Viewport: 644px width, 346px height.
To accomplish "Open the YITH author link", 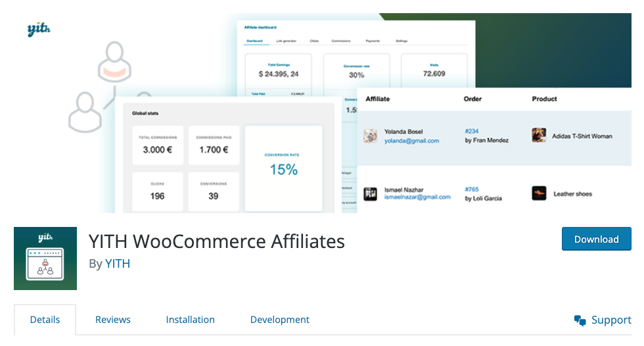I will pos(118,263).
